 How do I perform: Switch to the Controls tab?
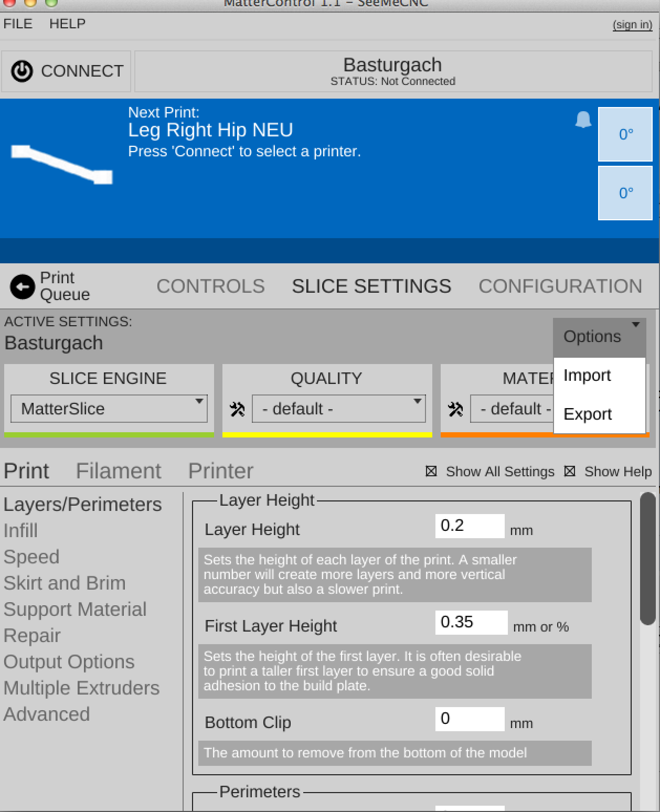click(x=210, y=286)
